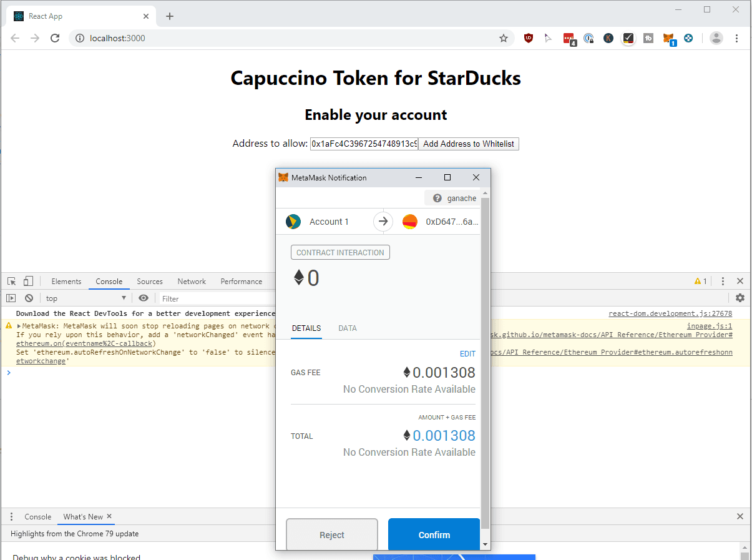Open inpage.js:1 source link
Screen dimensions: 752x560
coord(710,326)
